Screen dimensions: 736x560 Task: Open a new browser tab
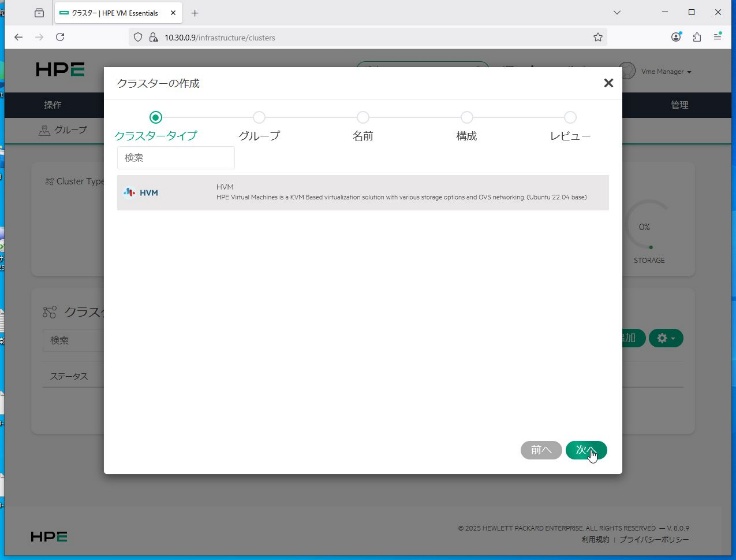194,12
